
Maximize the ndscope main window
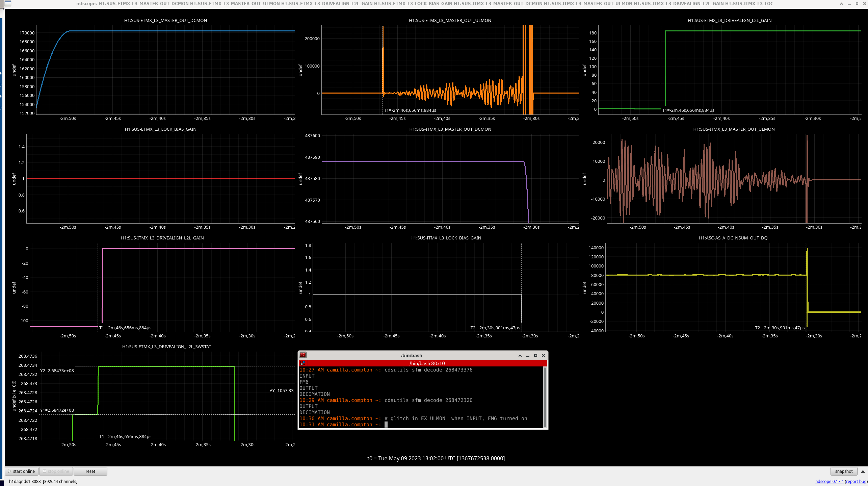857,3
